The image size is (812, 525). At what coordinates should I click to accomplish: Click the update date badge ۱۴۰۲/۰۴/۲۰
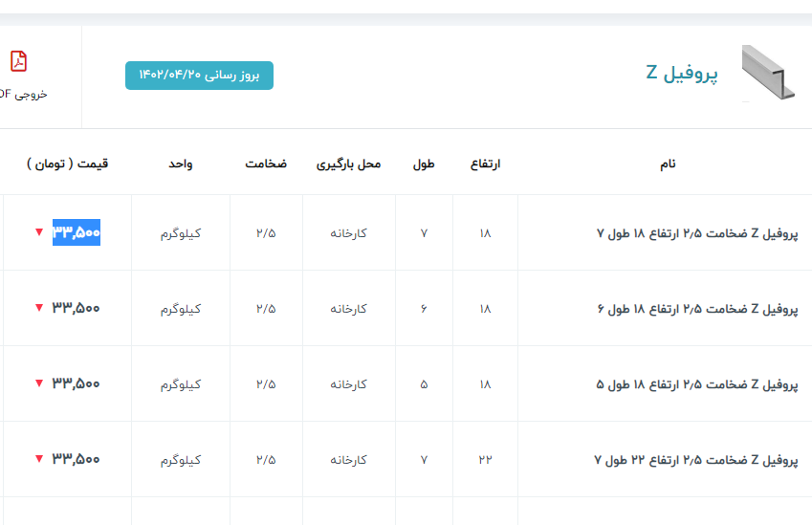199,75
